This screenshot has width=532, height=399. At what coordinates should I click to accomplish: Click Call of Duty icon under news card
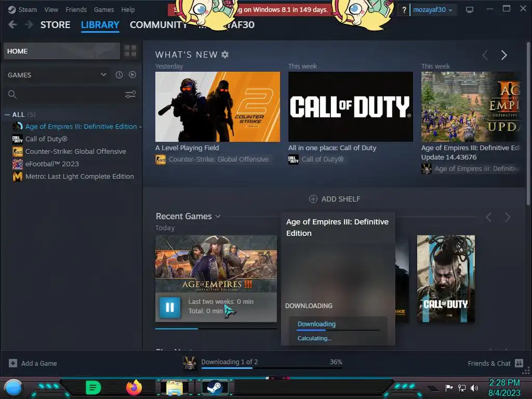(x=294, y=159)
